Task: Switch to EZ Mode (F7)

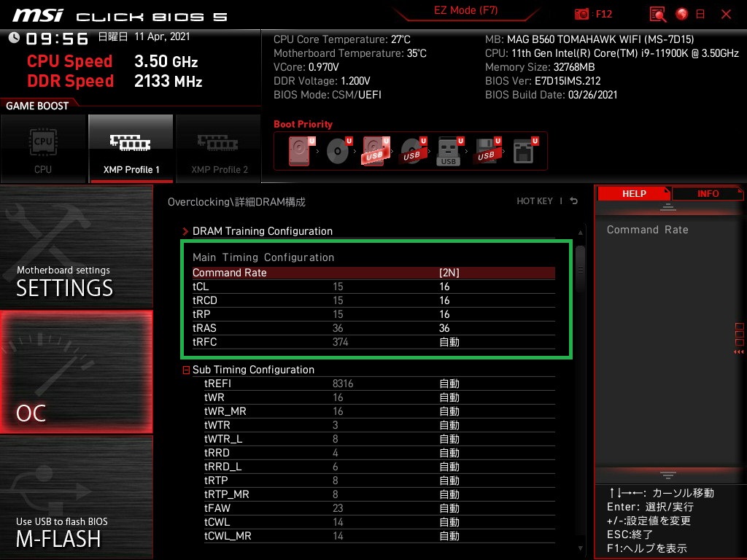Action: click(x=465, y=10)
